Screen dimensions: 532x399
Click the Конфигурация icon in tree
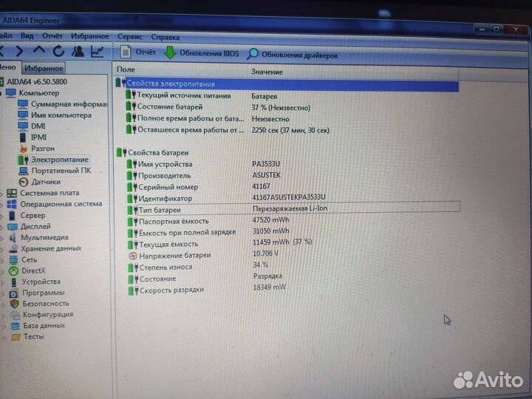point(15,315)
